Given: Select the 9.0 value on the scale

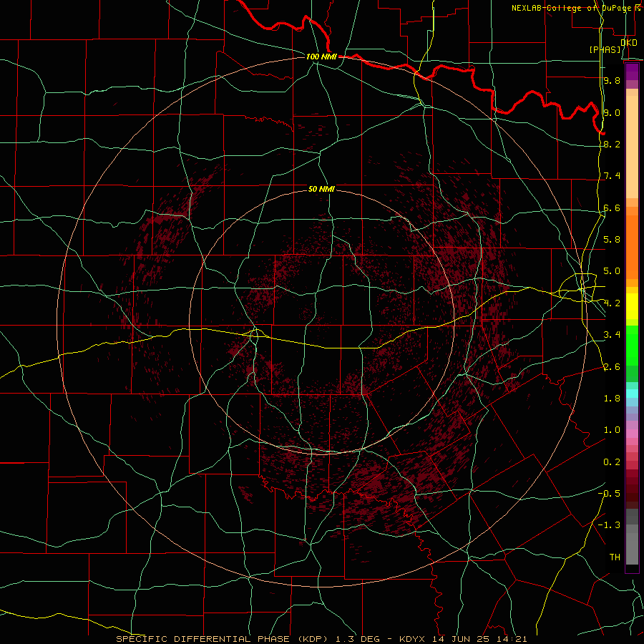Looking at the screenshot, I should click(612, 112).
